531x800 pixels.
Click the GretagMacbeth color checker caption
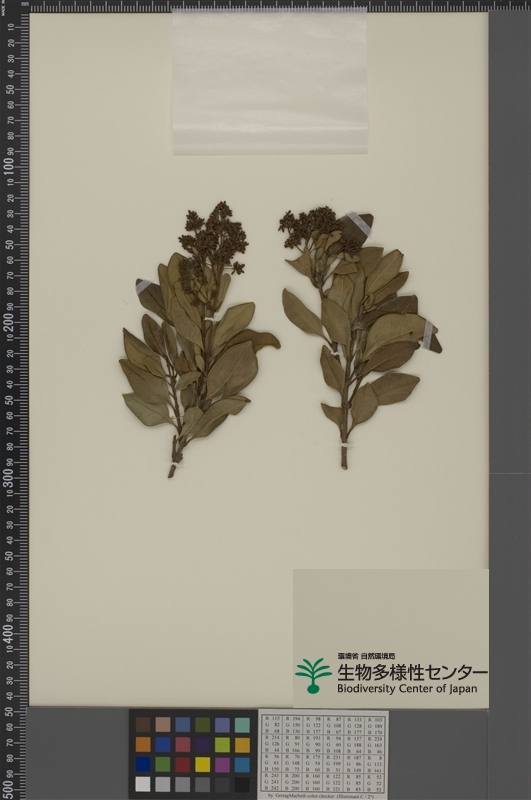322,795
